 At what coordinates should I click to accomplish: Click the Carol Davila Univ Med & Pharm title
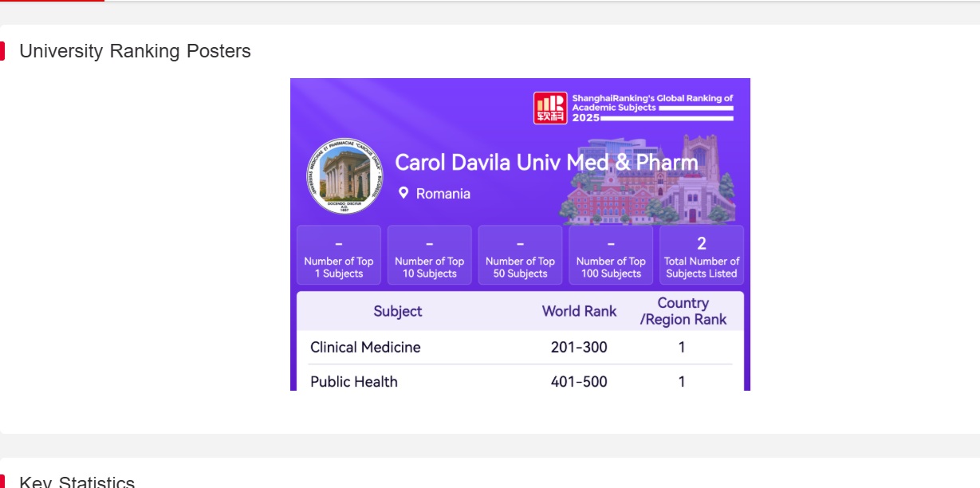pyautogui.click(x=546, y=163)
